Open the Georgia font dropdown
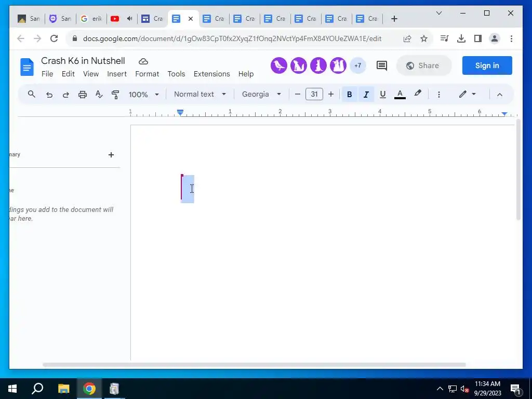This screenshot has width=532, height=399. coord(261,95)
